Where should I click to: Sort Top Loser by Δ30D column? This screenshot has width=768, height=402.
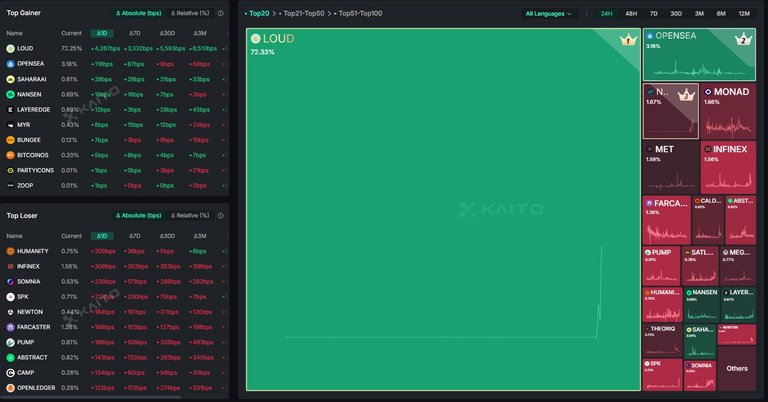tap(167, 236)
